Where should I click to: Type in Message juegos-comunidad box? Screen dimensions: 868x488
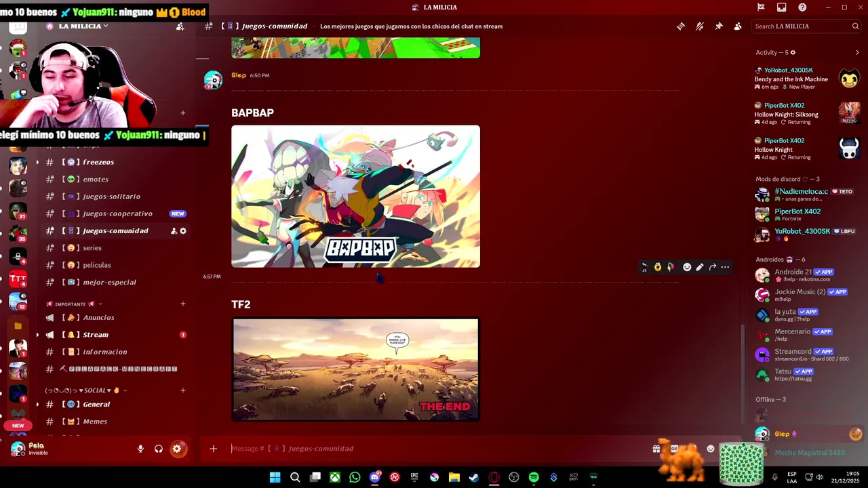[x=434, y=449]
